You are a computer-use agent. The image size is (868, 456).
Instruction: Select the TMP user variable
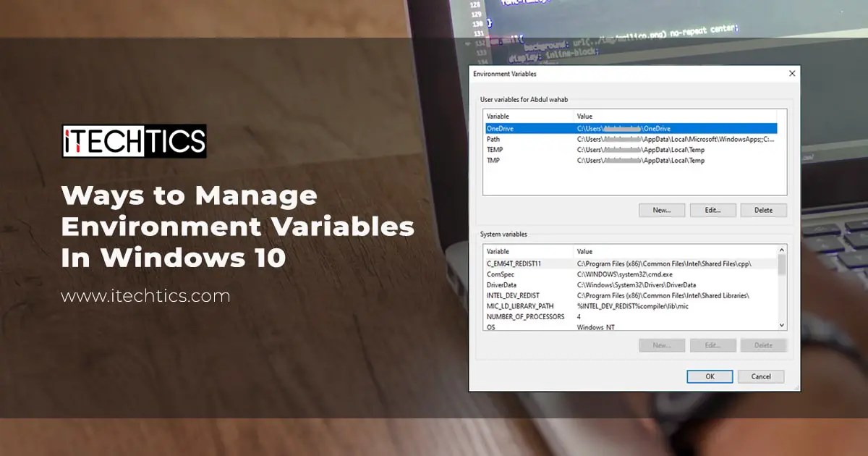542,160
